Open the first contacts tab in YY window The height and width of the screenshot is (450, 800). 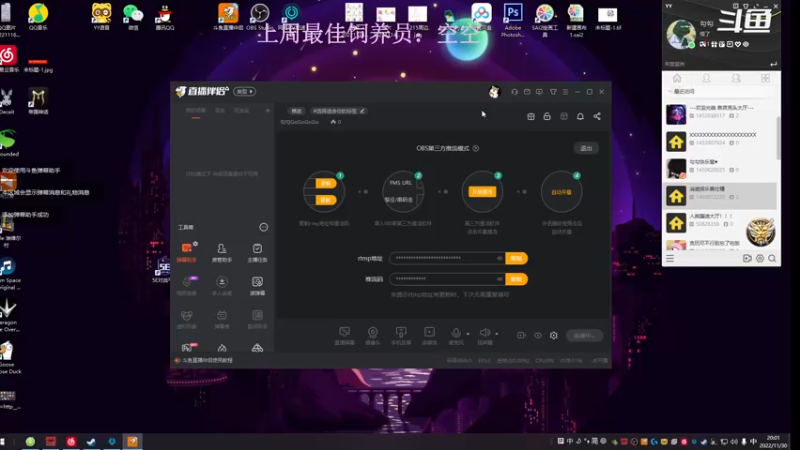click(706, 78)
